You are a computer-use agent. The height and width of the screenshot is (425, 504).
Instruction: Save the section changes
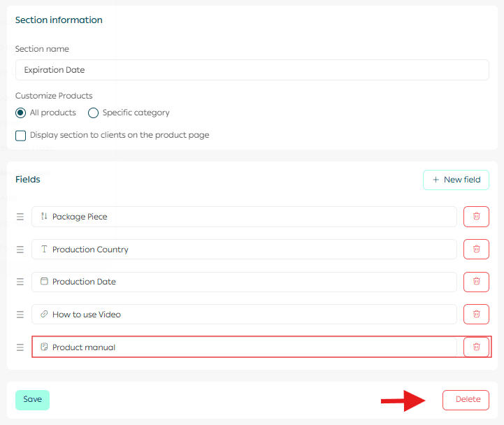(32, 400)
